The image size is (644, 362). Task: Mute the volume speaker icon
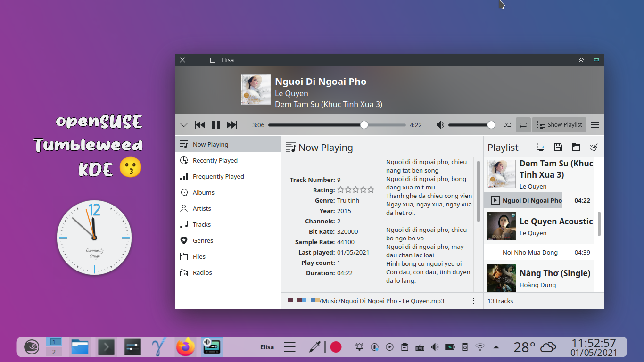440,125
